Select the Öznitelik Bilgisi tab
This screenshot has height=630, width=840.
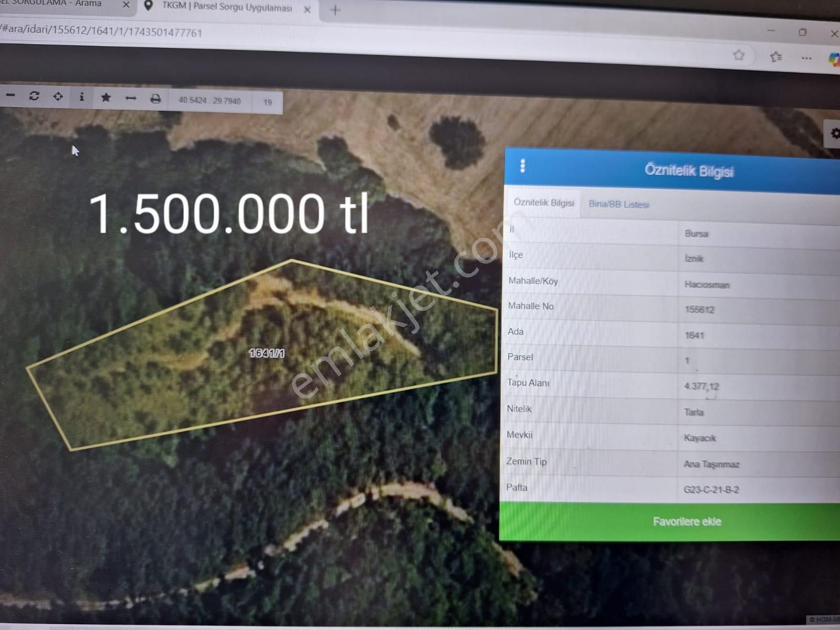543,203
